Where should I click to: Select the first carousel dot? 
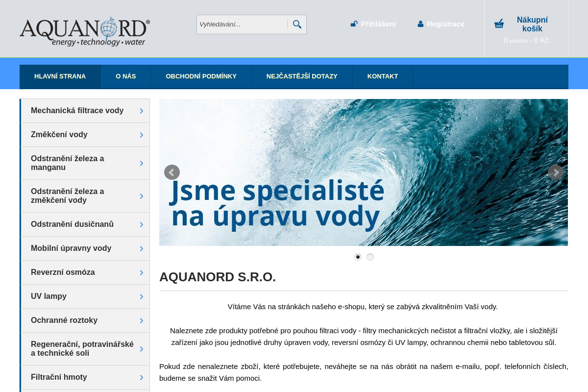click(x=358, y=257)
